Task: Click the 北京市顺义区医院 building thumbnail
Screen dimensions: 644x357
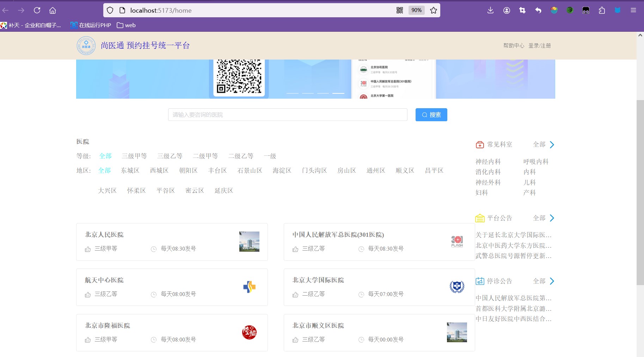Action: [457, 332]
